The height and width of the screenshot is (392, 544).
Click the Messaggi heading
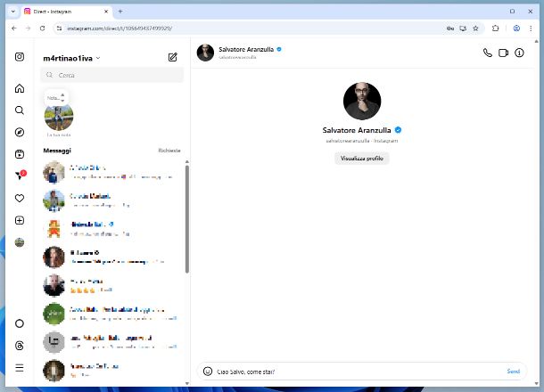tap(57, 151)
